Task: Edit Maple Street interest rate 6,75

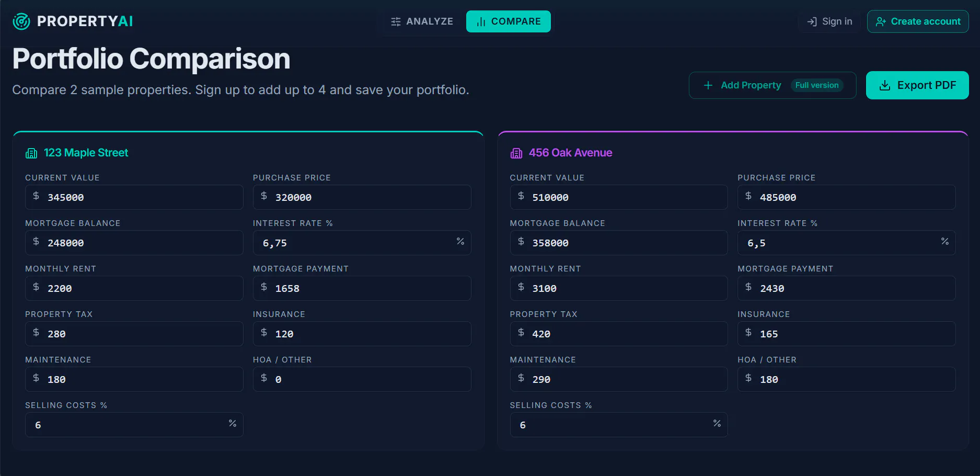Action: click(x=362, y=243)
